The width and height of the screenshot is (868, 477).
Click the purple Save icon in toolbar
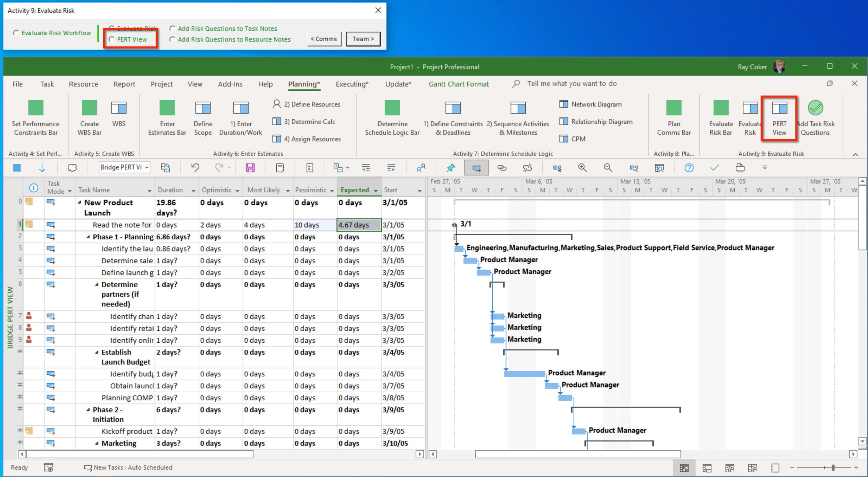click(x=250, y=168)
